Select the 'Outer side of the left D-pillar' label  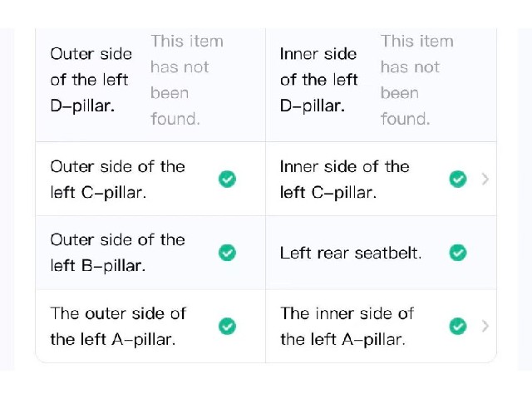91,80
